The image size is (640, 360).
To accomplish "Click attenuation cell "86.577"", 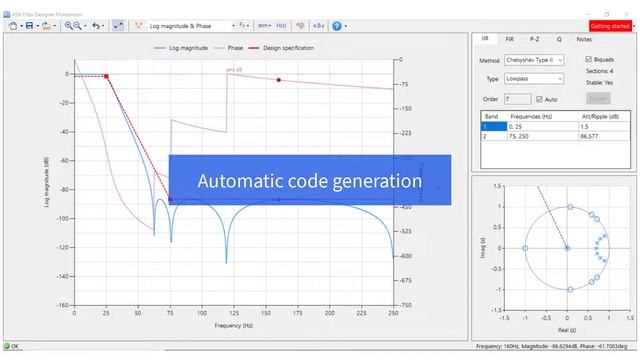I will [604, 136].
